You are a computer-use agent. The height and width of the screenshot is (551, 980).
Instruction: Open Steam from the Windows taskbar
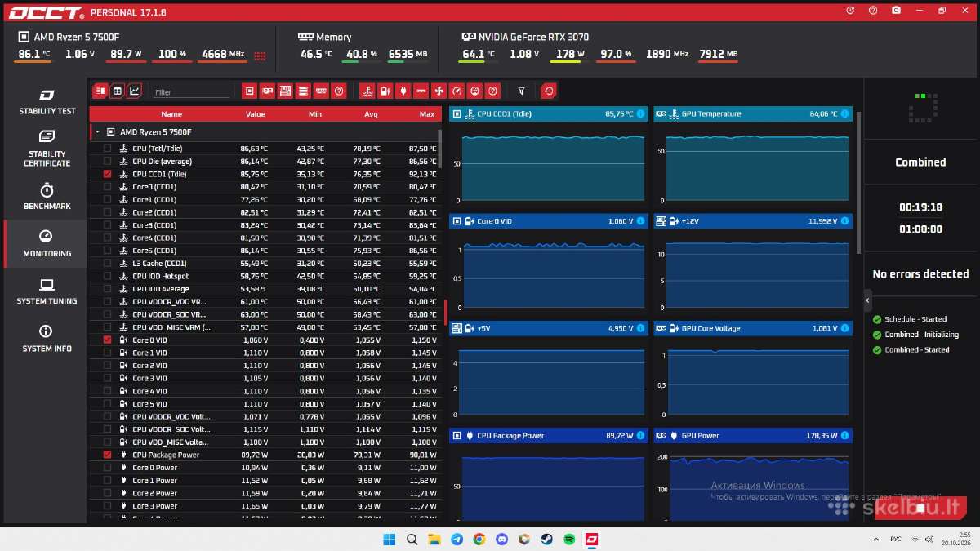pos(546,540)
